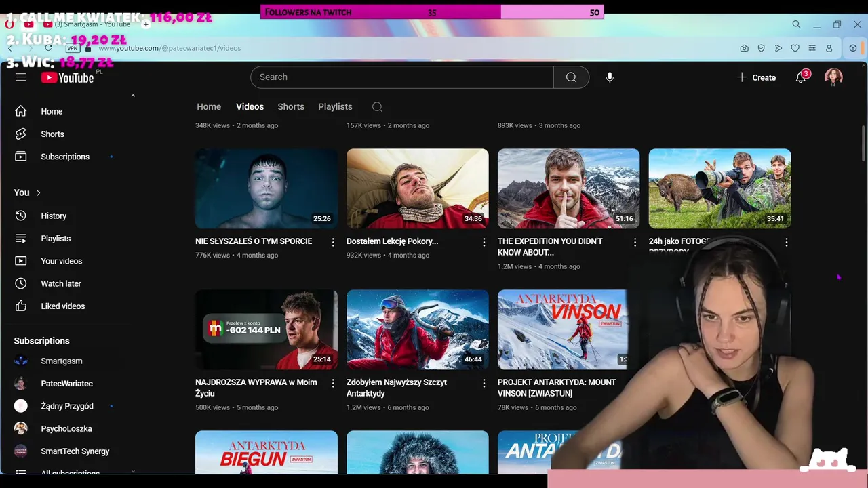Viewport: 868px width, 488px height.
Task: Open browser tab search magnifier
Action: coord(796,24)
